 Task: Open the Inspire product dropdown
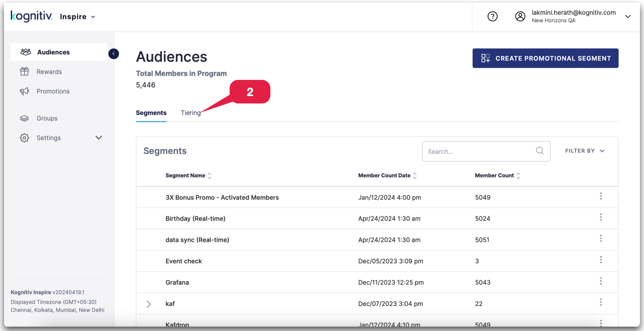pos(78,17)
